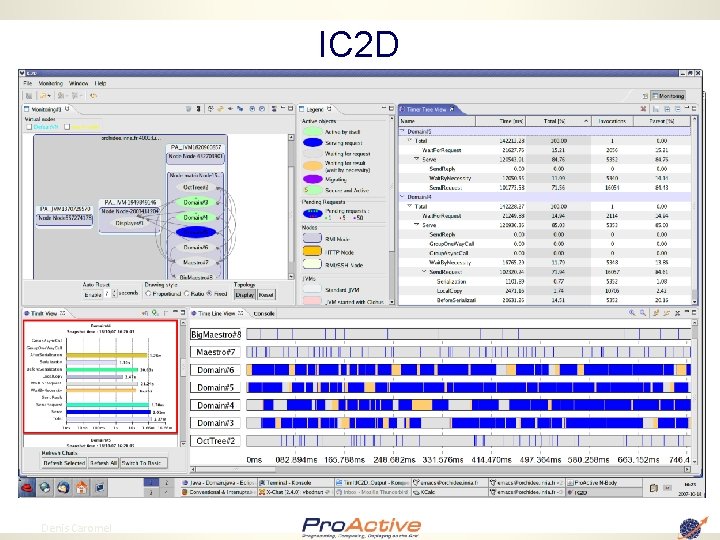
Task: Select the Proportional drawing style radio button
Action: point(148,293)
